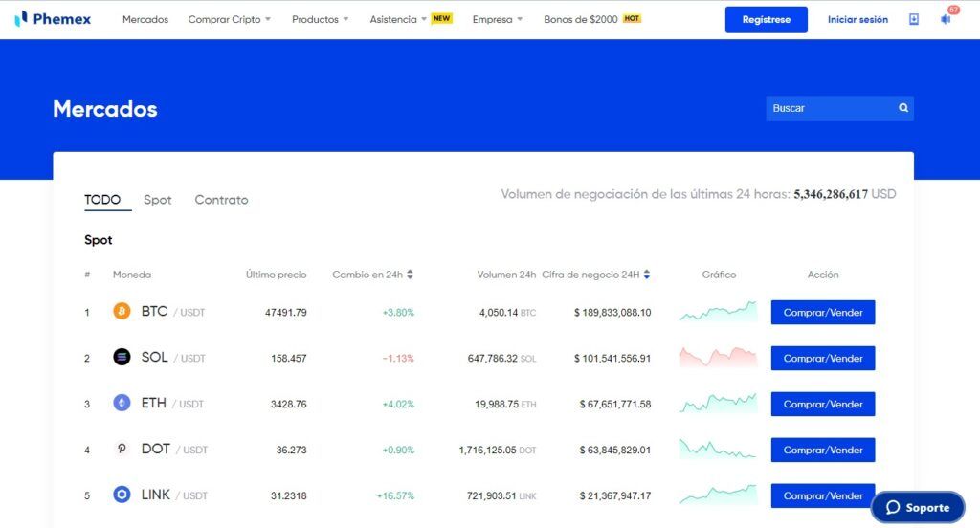Click the BTC / USDT pair name
This screenshot has width=980, height=528.
pyautogui.click(x=173, y=311)
